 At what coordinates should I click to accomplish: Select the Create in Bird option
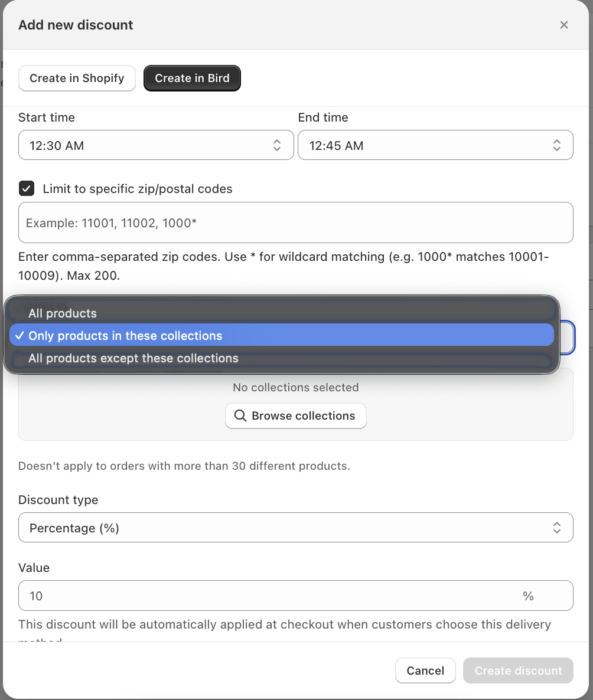pyautogui.click(x=192, y=78)
